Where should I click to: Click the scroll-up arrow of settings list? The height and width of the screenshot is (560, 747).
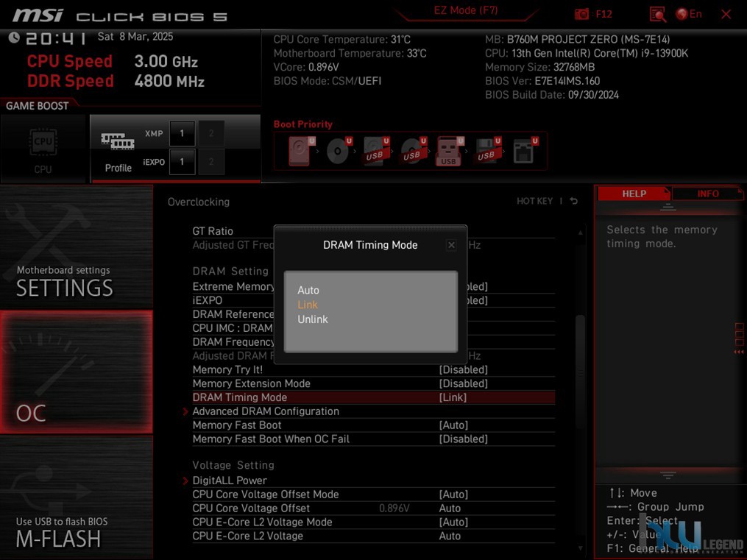tap(580, 233)
